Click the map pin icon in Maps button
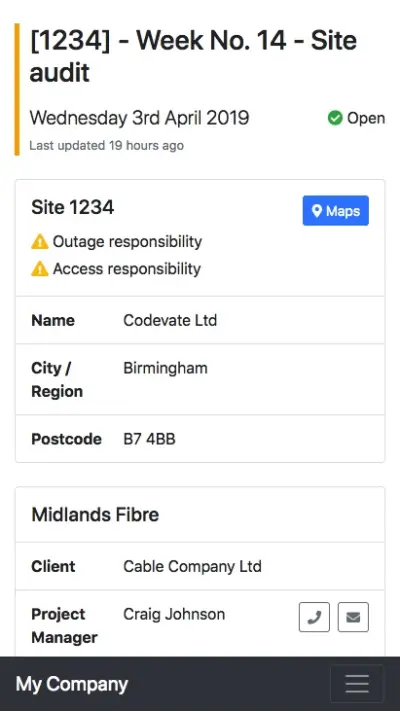The image size is (400, 711). point(317,211)
